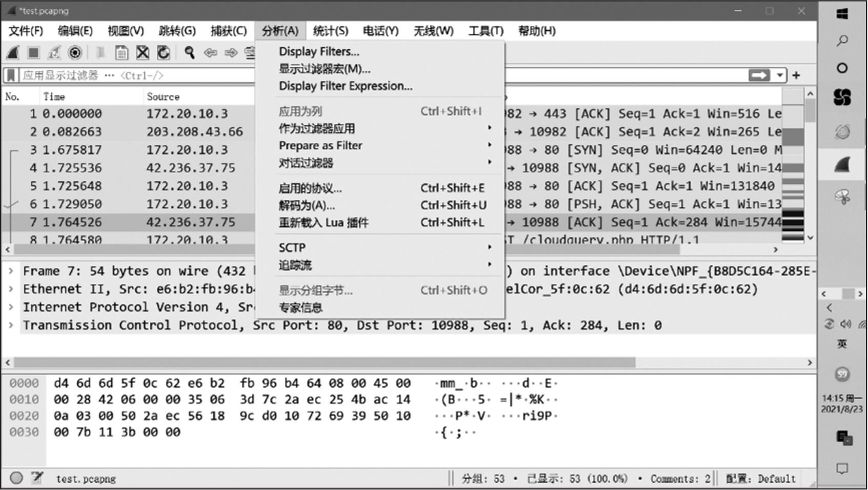The width and height of the screenshot is (868, 490).
Task: Click the close capture file icon
Action: click(x=143, y=53)
